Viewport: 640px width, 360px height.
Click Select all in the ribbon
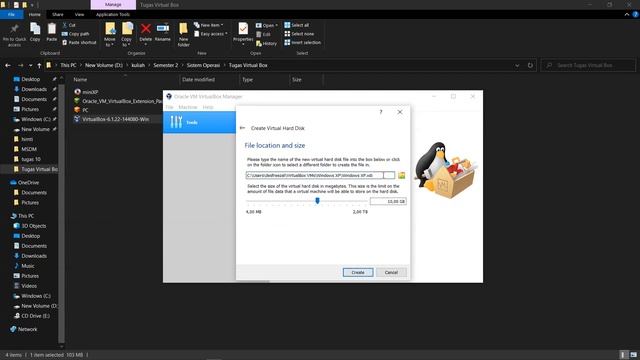297,25
